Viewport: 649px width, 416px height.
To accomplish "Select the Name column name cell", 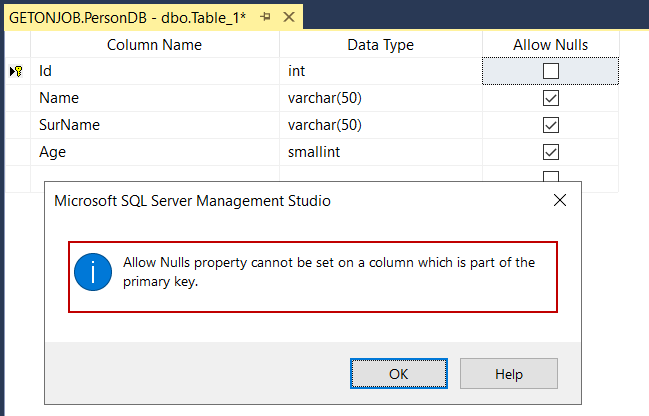I will [x=154, y=99].
